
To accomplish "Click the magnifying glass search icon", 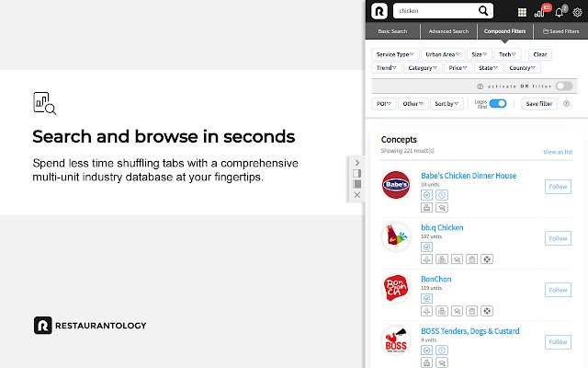I will 483,11.
